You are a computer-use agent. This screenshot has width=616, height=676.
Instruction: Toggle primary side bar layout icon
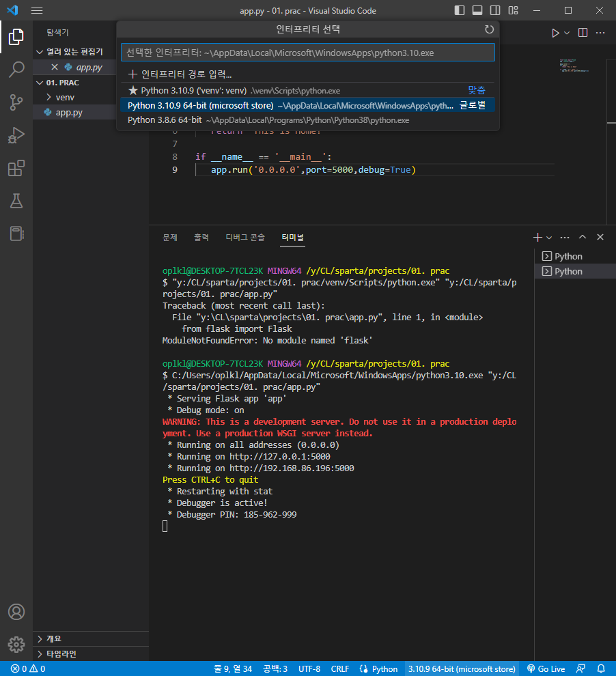point(460,10)
